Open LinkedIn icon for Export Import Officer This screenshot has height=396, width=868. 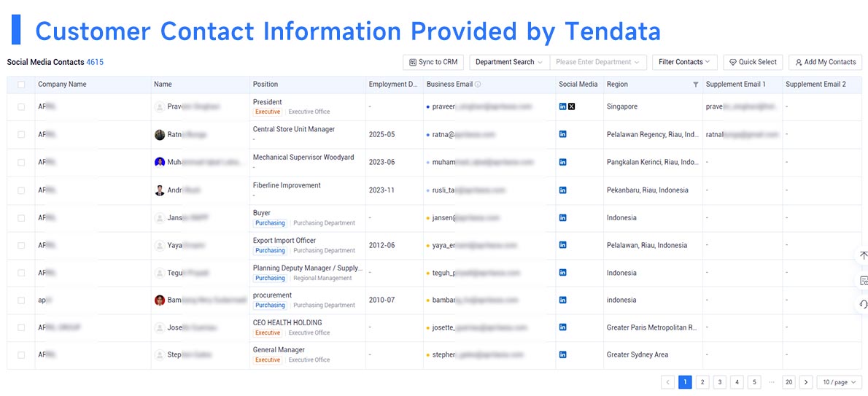click(563, 245)
